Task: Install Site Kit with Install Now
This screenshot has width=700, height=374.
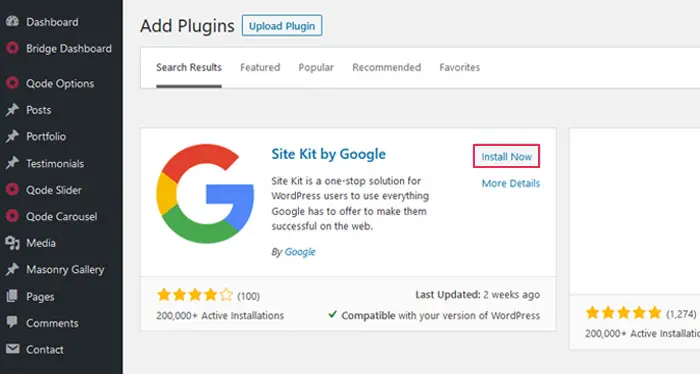Action: tap(506, 156)
